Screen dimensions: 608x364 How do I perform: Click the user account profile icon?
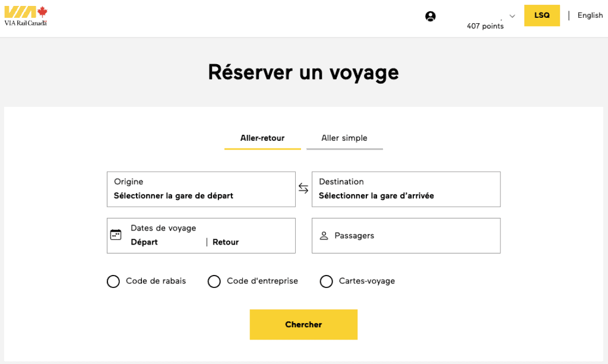430,15
